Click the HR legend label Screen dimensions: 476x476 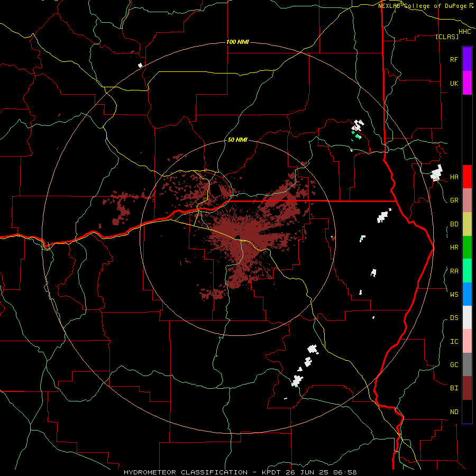tap(454, 248)
